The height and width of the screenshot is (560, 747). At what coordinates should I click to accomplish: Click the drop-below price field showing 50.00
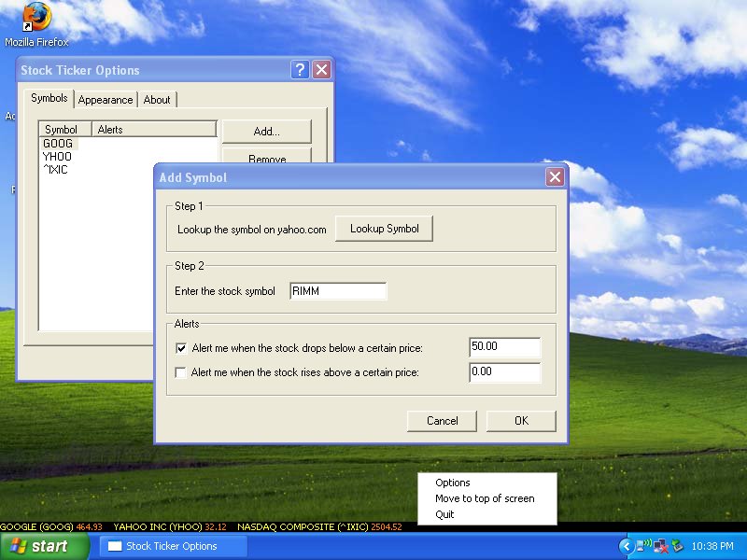click(x=505, y=347)
